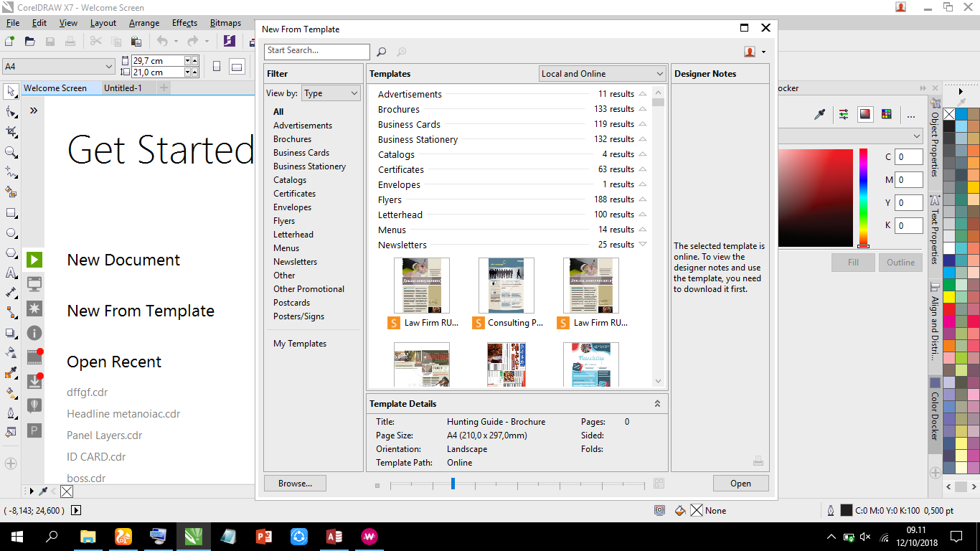The height and width of the screenshot is (551, 980).
Task: Choose the Crop tool
Action: point(11,132)
